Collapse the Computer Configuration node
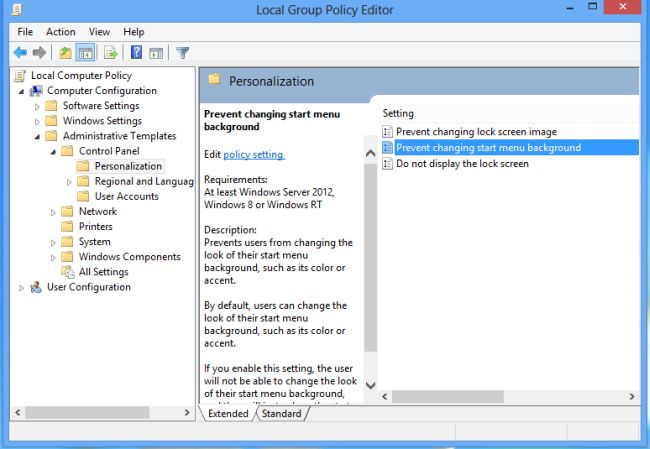The height and width of the screenshot is (449, 650). click(21, 92)
